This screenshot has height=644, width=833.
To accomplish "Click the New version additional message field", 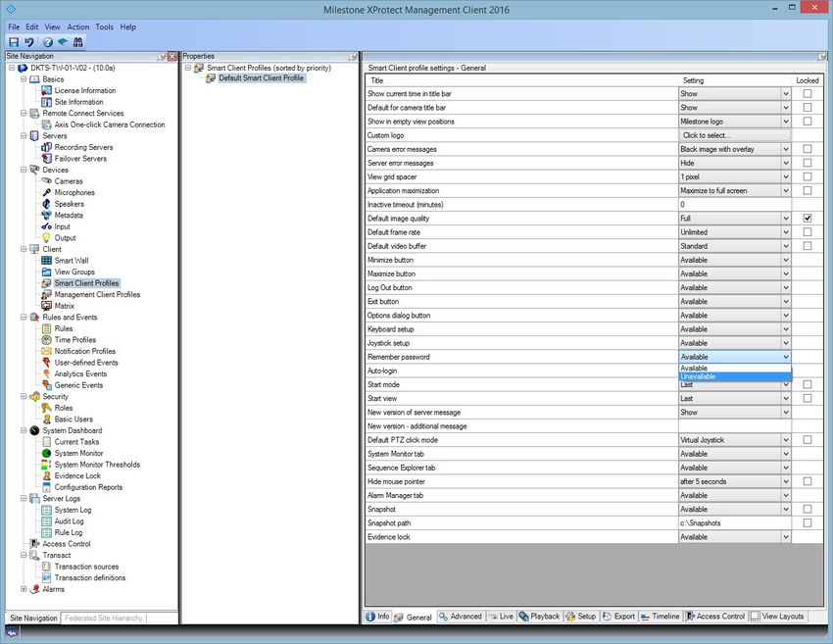I will 735,426.
